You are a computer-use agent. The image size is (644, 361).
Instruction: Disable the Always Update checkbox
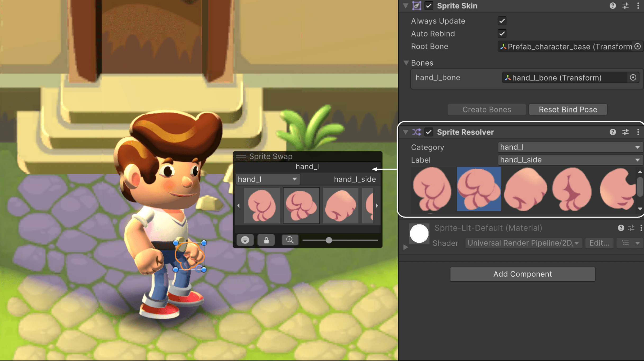click(x=502, y=21)
